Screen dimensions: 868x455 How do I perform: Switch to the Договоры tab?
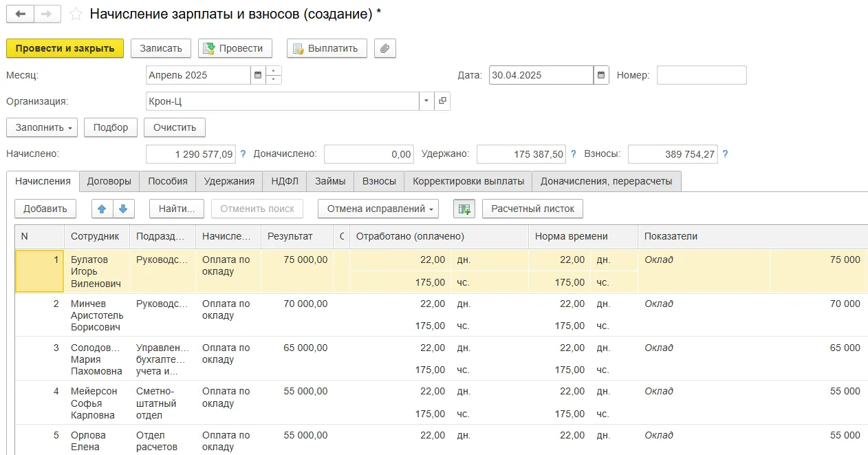[109, 181]
